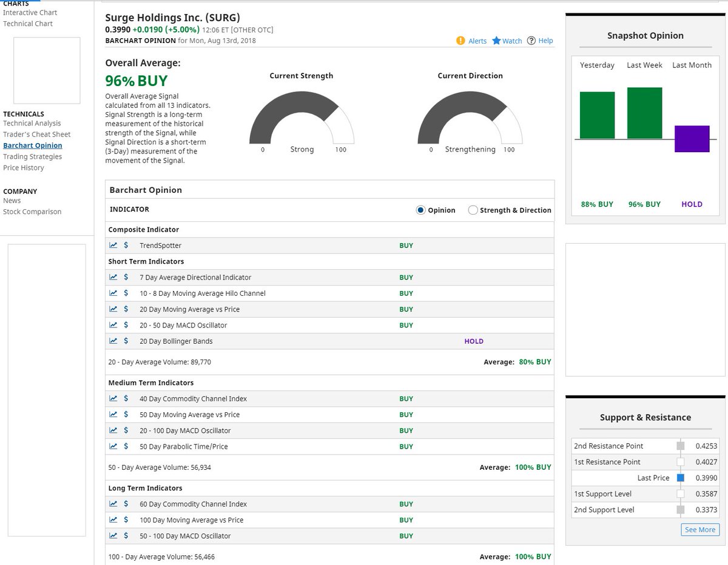The width and height of the screenshot is (728, 565).
Task: Open chart icon for TrendSpotter row
Action: (113, 245)
